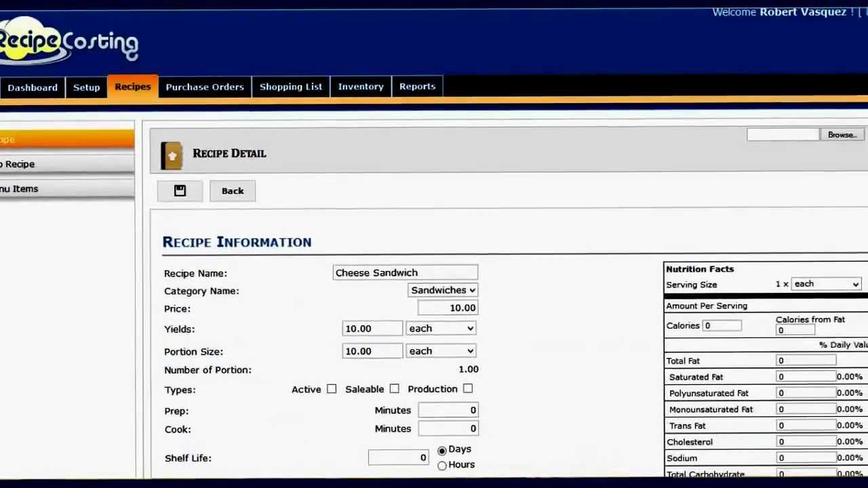Image resolution: width=868 pixels, height=488 pixels.
Task: Open the Inventory tab
Action: point(361,87)
